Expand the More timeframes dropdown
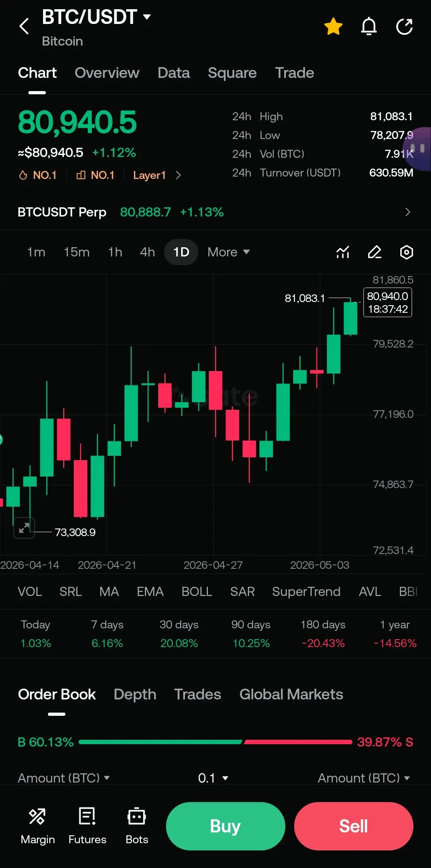 tap(228, 252)
